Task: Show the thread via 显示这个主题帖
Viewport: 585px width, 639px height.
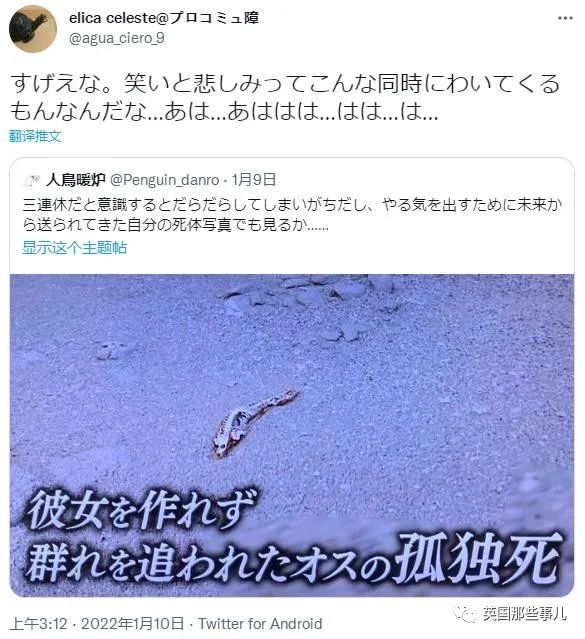Action: click(75, 248)
